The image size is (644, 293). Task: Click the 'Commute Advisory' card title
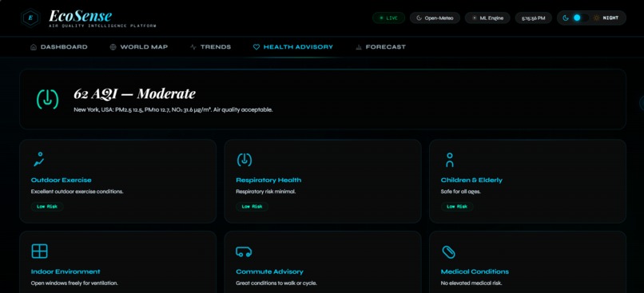pyautogui.click(x=269, y=271)
